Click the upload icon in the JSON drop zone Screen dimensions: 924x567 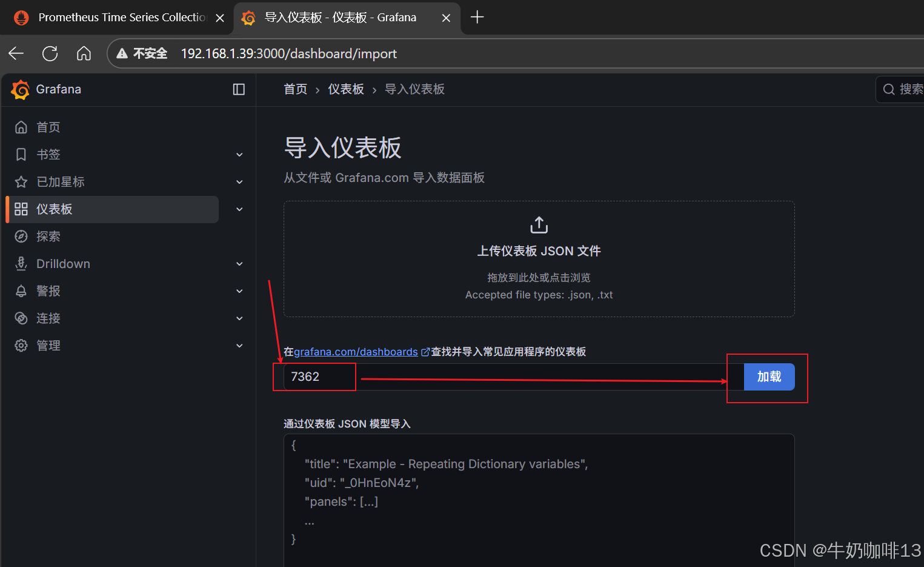coord(539,225)
